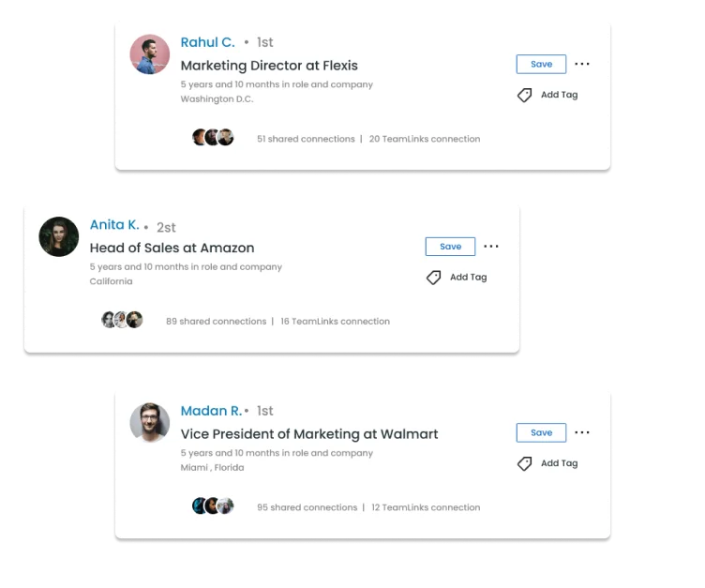705x588 pixels.
Task: Open Anita K.'s profile name link
Action: click(114, 224)
